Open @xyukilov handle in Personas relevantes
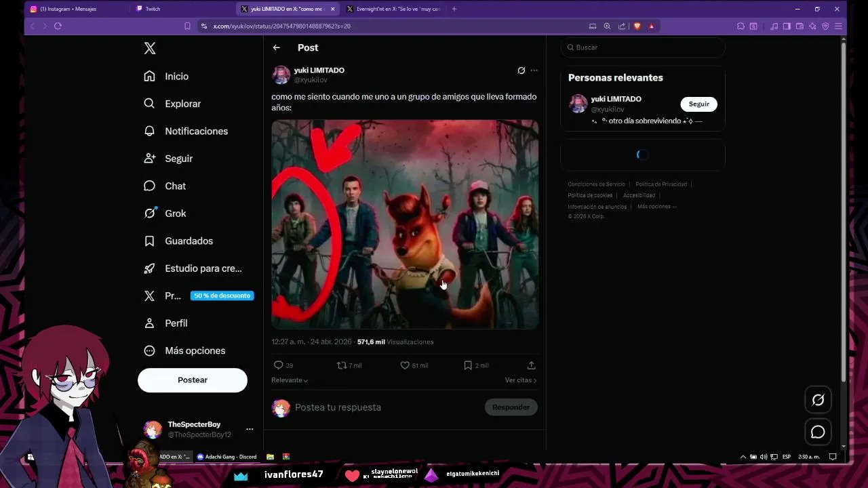Image resolution: width=868 pixels, height=488 pixels. click(x=608, y=109)
